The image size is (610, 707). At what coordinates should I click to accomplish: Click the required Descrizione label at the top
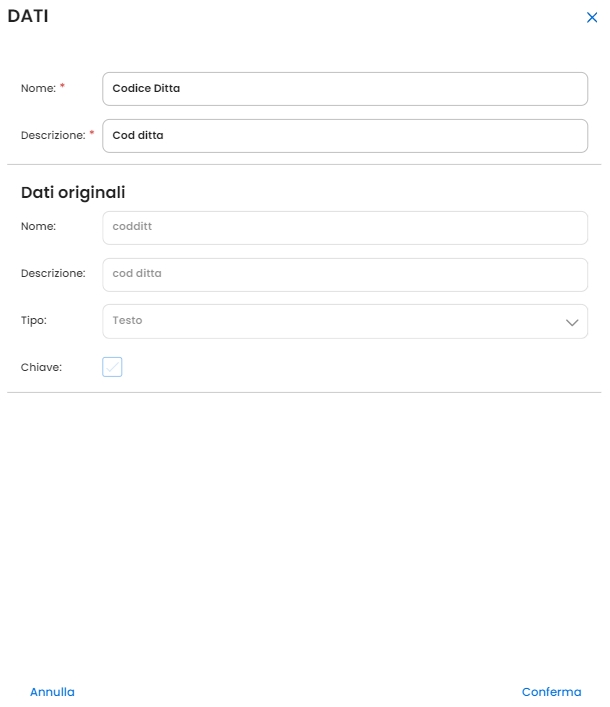coord(53,135)
